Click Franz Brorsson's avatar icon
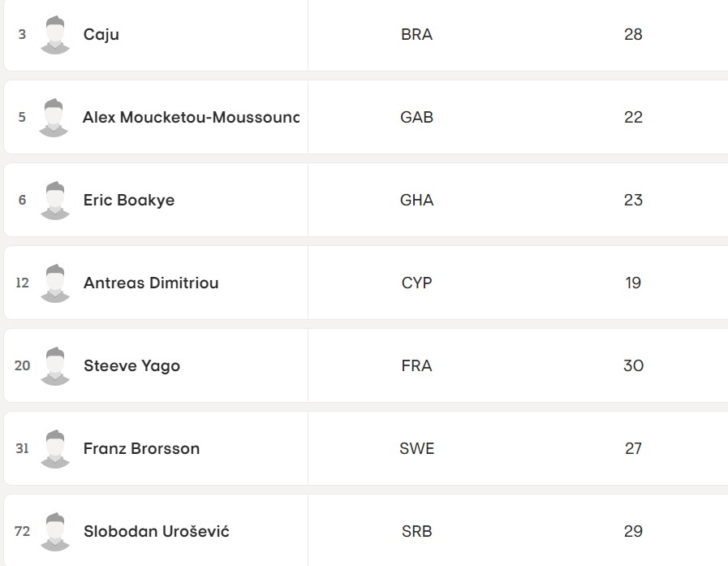The height and width of the screenshot is (566, 728). point(54,449)
